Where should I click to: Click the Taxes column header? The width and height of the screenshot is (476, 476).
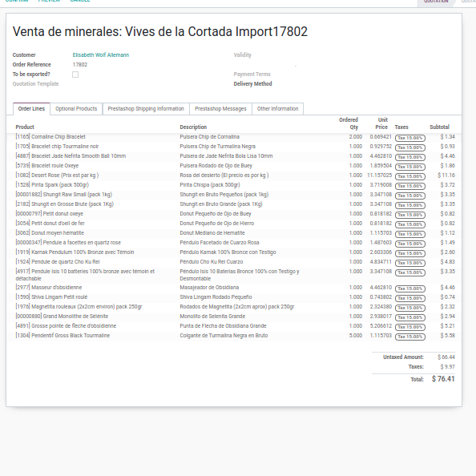pos(401,127)
